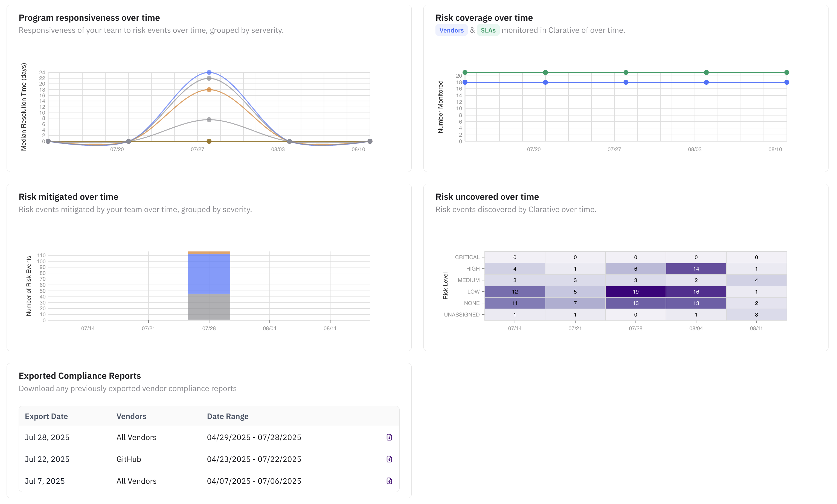Click the Risk coverage over time heading
The height and width of the screenshot is (504, 837).
484,18
